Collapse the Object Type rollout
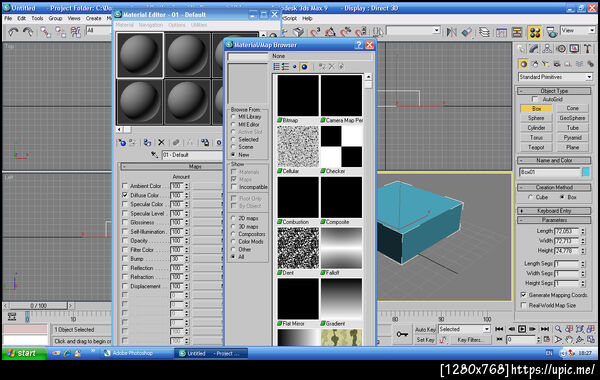This screenshot has height=380, width=600. coord(554,91)
